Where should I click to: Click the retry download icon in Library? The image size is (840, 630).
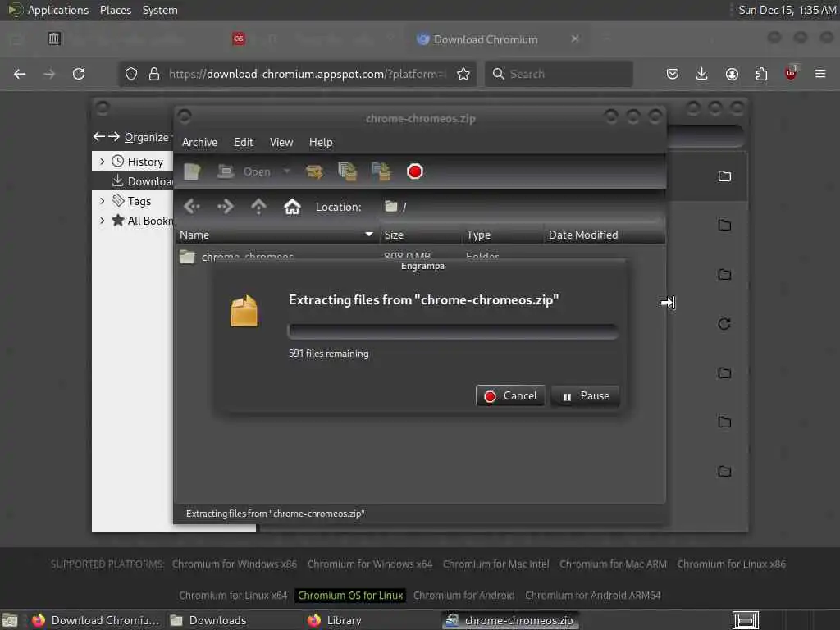(x=724, y=323)
